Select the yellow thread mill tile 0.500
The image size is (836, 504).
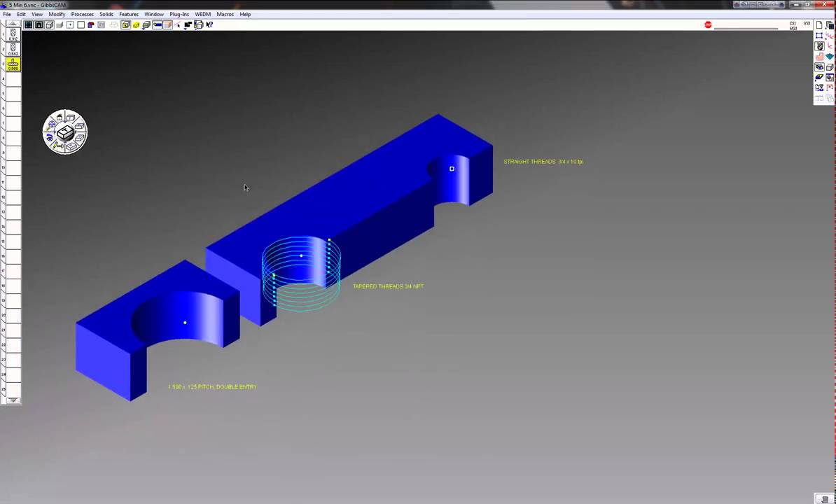tap(13, 64)
